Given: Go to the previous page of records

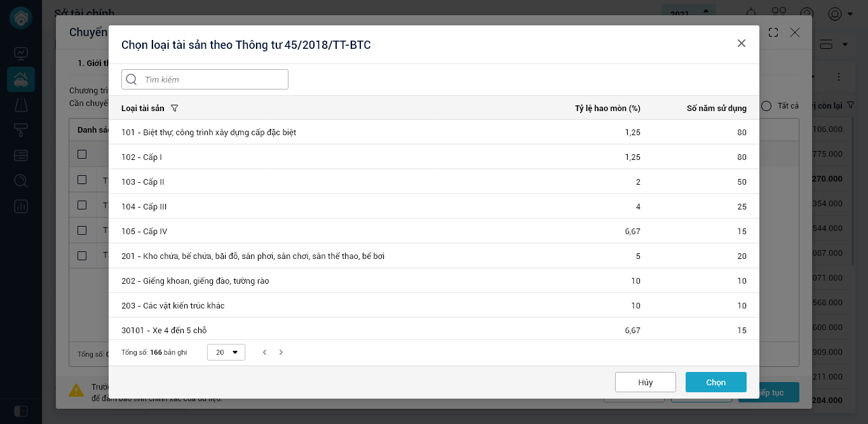Looking at the screenshot, I should click(x=264, y=352).
